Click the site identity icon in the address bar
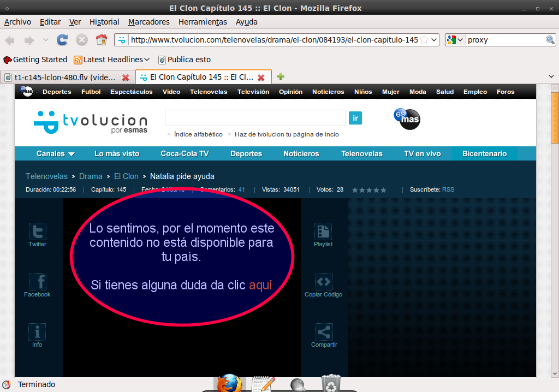Screen dimensions: 559x392 (x=122, y=40)
